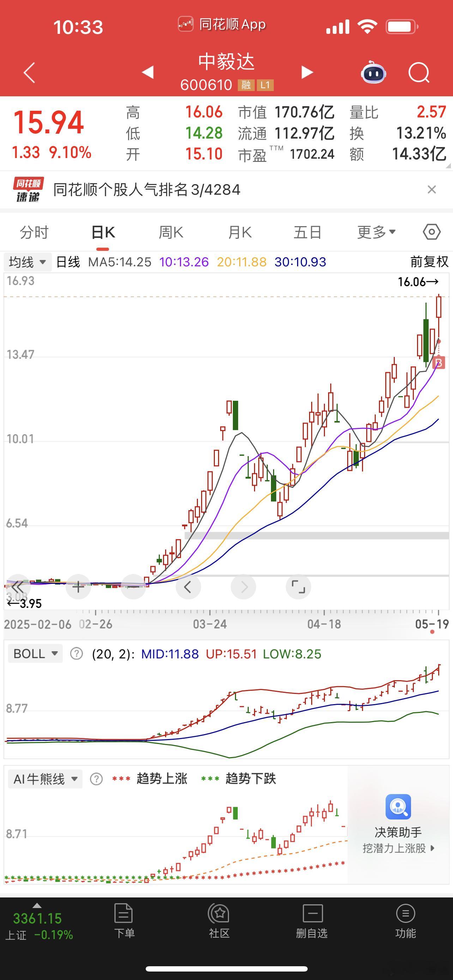Tap the back arrow icon

[30, 72]
